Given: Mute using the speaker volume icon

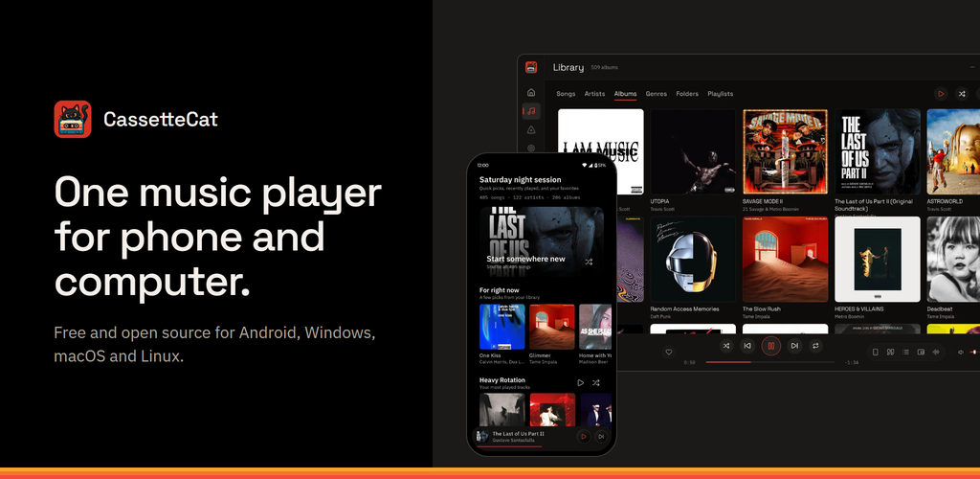Looking at the screenshot, I should pos(961,352).
